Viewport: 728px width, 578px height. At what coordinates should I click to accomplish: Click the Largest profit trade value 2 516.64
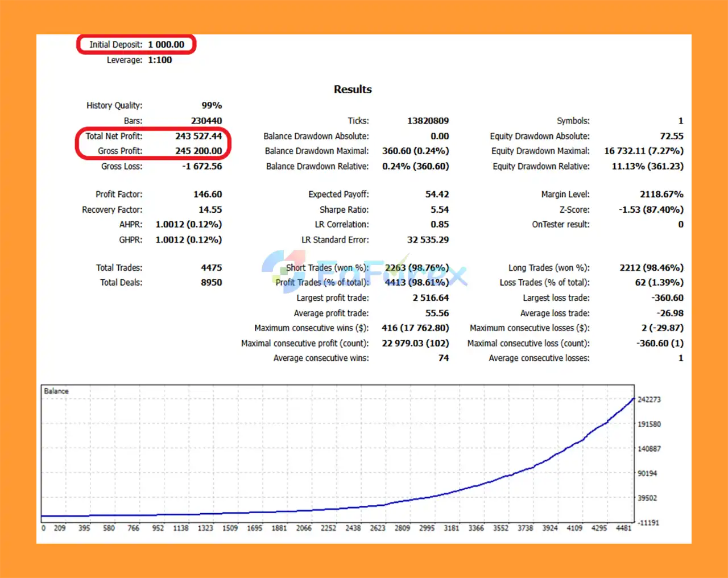pos(430,298)
